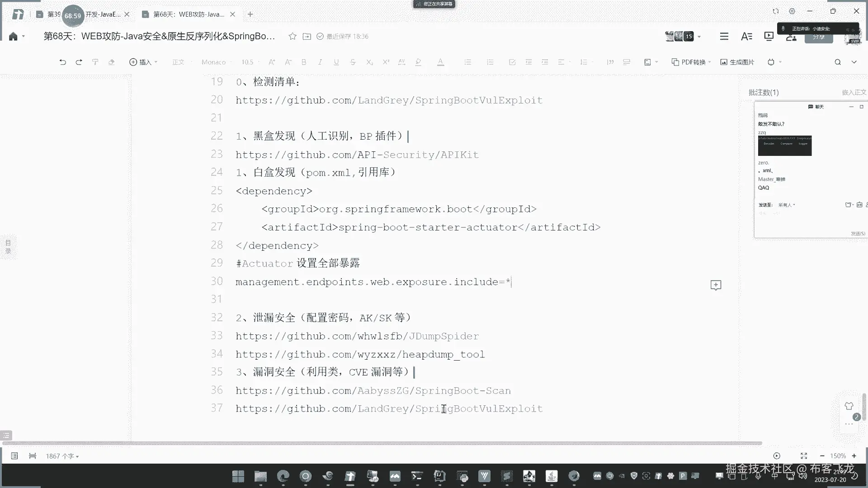868x488 pixels.
Task: Toggle bold formatting
Action: click(x=304, y=62)
